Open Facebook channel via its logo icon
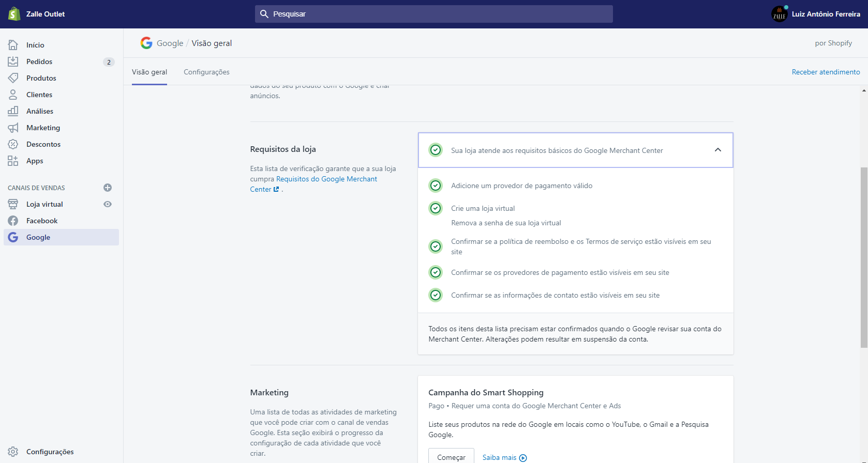868x463 pixels. (x=13, y=221)
